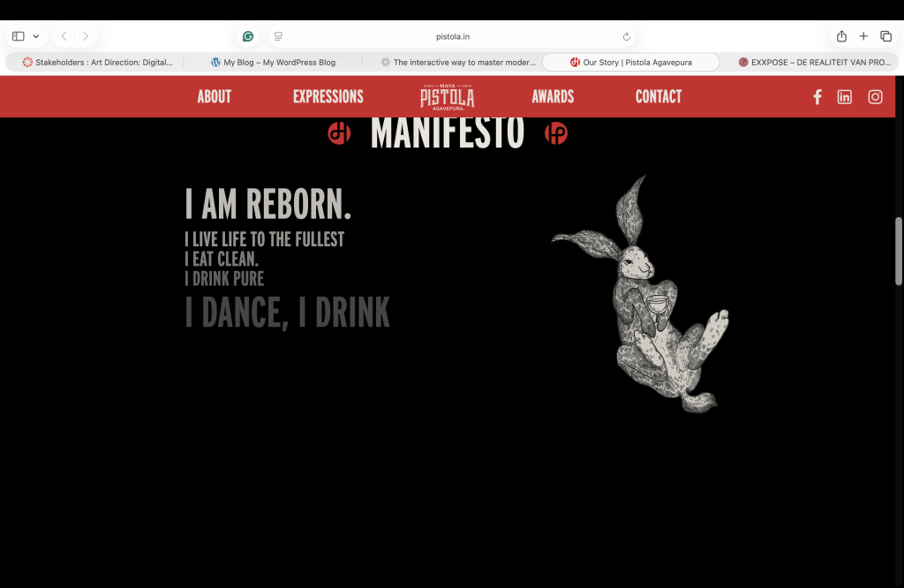The width and height of the screenshot is (904, 588).
Task: Go to the Expressions page link
Action: point(328,97)
